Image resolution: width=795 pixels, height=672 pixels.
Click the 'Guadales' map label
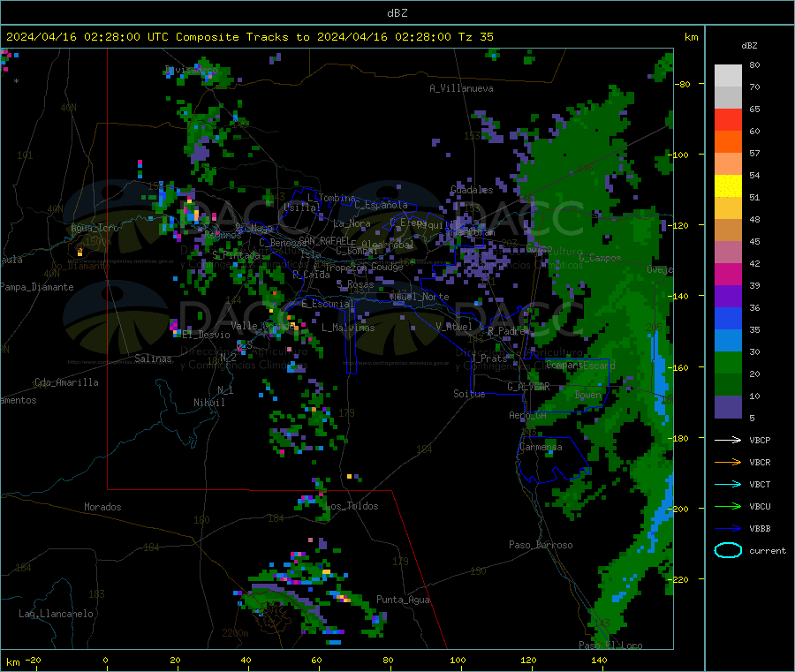(472, 190)
